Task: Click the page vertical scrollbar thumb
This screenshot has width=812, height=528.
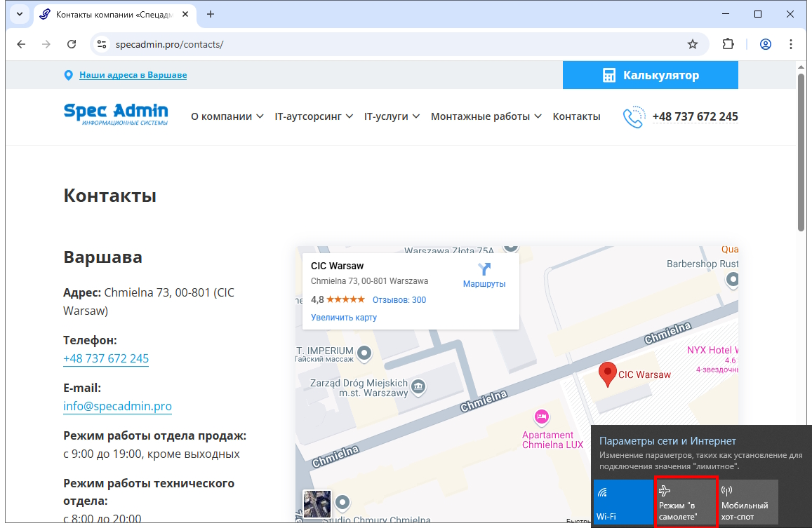Action: (801, 153)
